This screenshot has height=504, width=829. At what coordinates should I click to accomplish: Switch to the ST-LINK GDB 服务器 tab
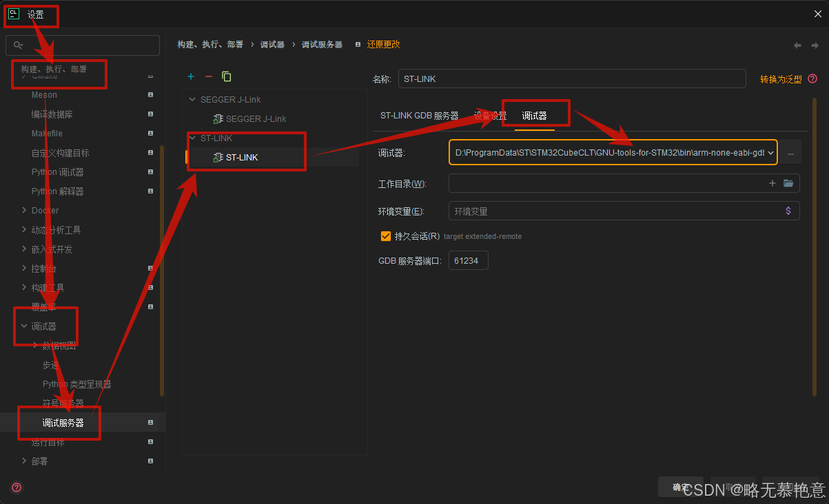click(419, 116)
